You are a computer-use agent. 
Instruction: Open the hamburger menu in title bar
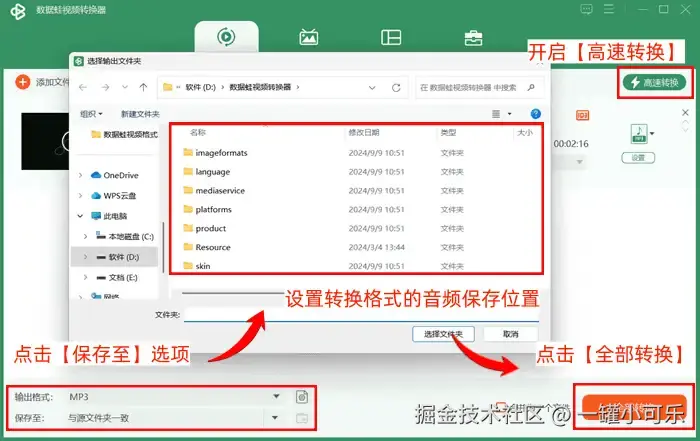click(609, 9)
